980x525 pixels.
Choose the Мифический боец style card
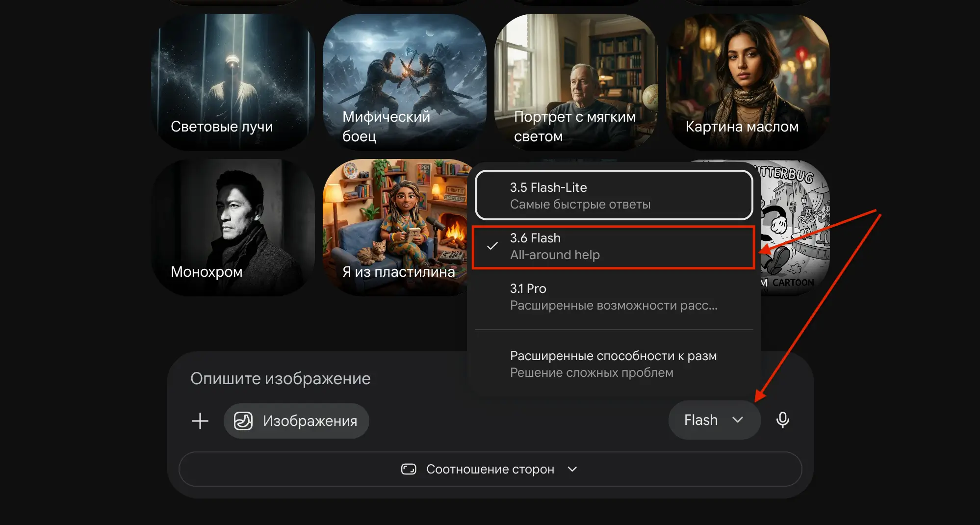[405, 82]
